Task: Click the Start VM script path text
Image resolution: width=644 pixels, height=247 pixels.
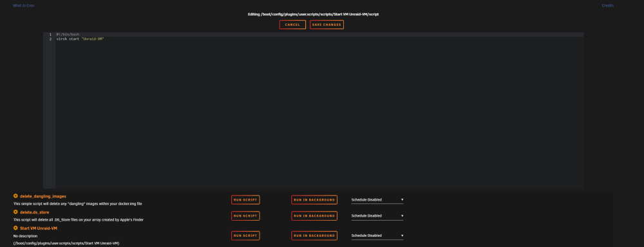Action: point(66,243)
